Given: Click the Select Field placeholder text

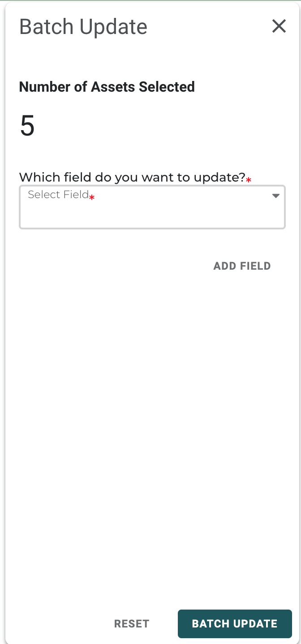Looking at the screenshot, I should pyautogui.click(x=58, y=195).
